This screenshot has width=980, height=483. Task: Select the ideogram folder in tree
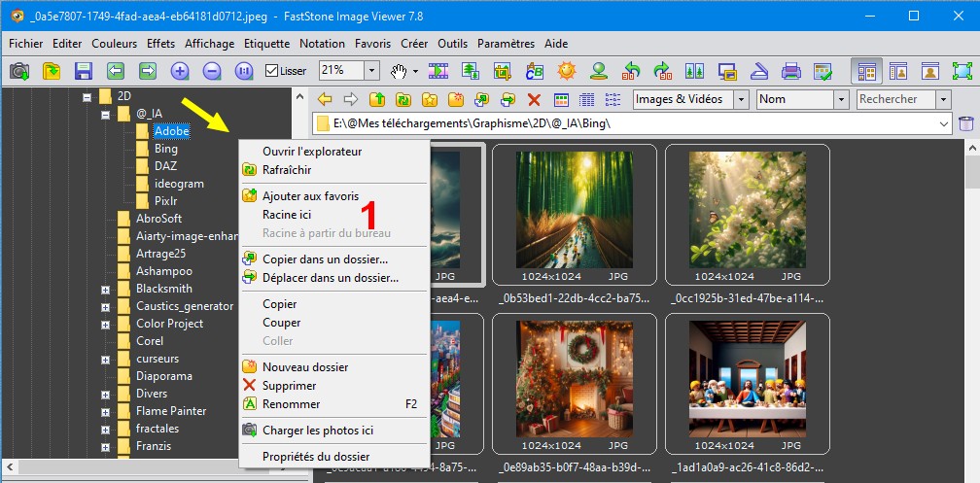(179, 184)
